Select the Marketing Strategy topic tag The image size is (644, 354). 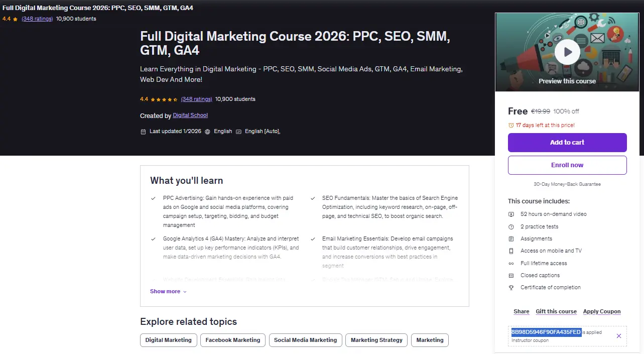376,340
